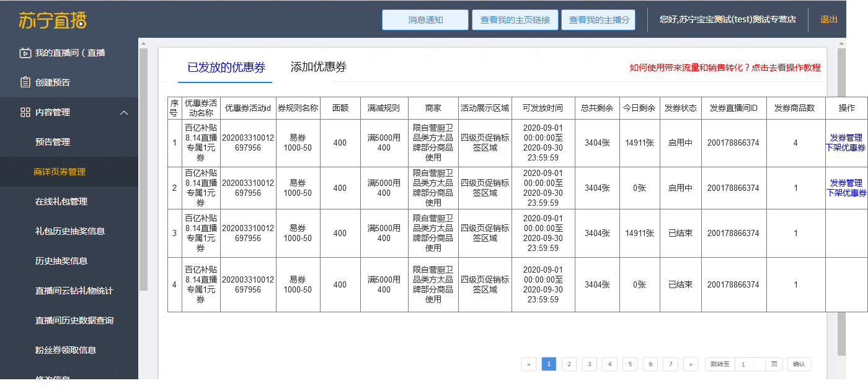Image resolution: width=868 pixels, height=391 pixels.
Task: Click the TV icon beside 我的直播间
Action: point(25,53)
